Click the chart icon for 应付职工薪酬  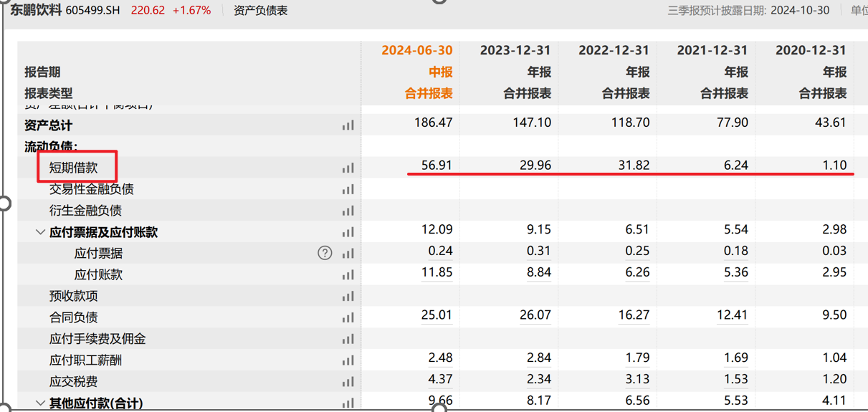tap(348, 360)
